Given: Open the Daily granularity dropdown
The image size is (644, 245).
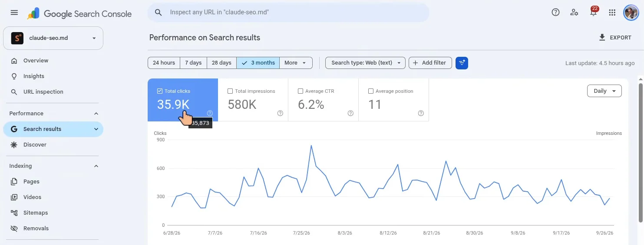Looking at the screenshot, I should point(604,91).
